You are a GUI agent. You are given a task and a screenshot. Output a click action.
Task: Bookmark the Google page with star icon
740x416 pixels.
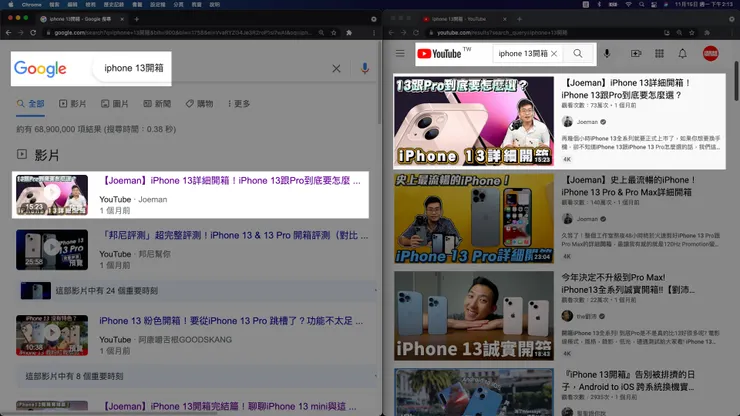tap(334, 33)
